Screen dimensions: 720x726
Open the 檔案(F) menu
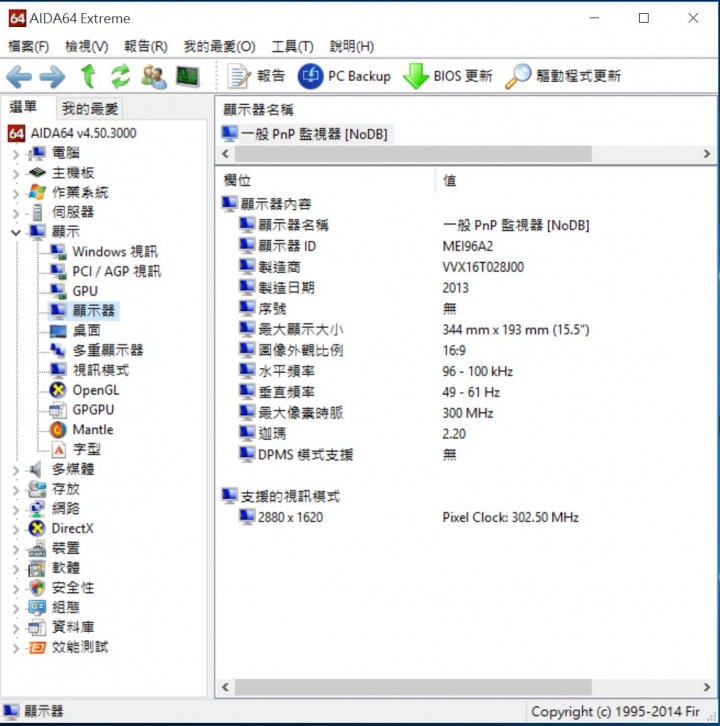pyautogui.click(x=29, y=46)
